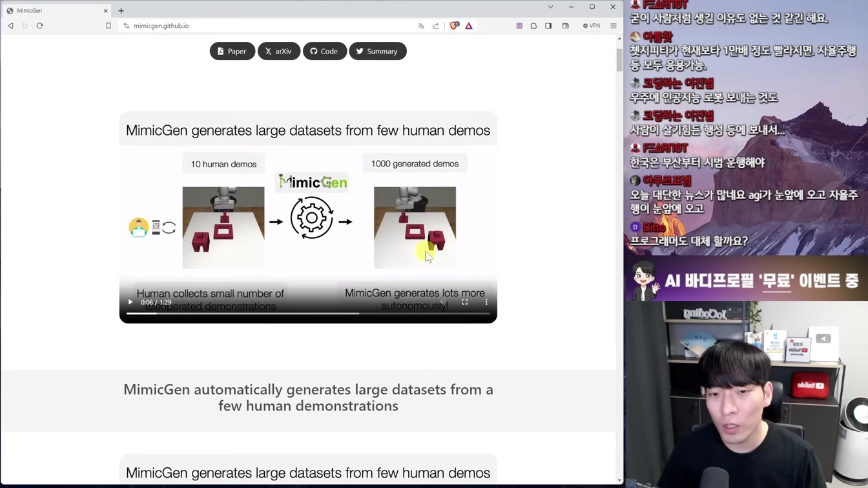Open the browser hamburger menu
The image size is (868, 488).
pyautogui.click(x=614, y=26)
